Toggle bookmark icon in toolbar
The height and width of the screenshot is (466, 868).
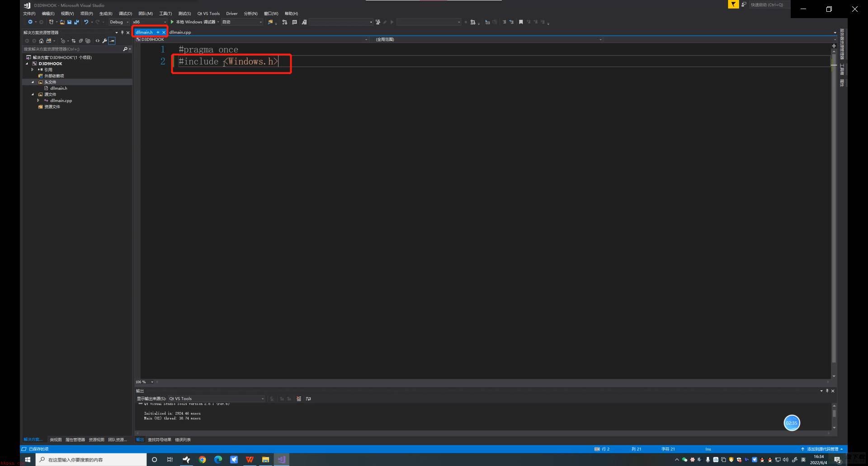click(x=521, y=22)
